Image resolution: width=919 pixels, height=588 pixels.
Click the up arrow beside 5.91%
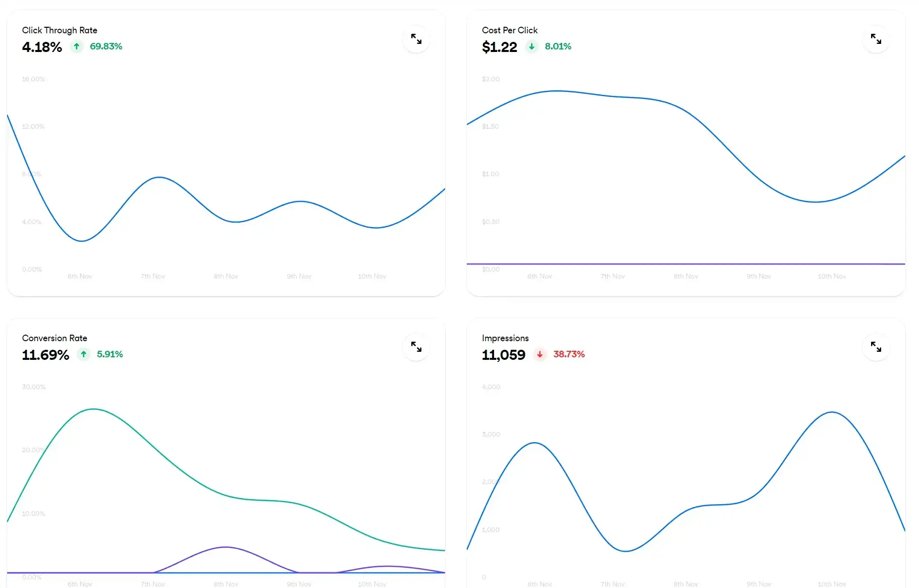84,354
